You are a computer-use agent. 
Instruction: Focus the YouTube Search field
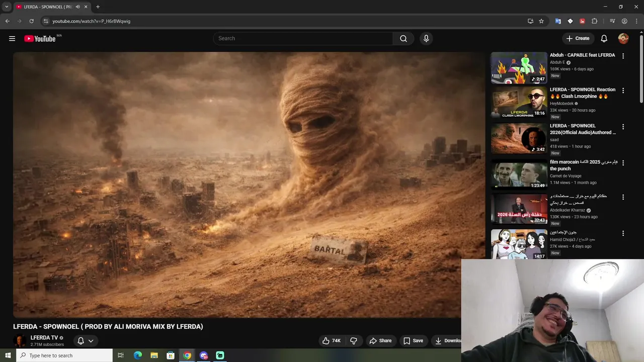(303, 39)
